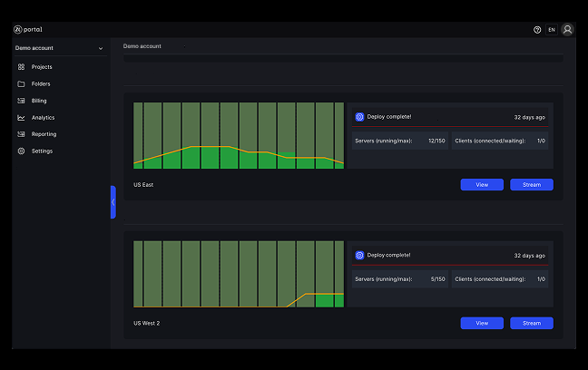Click the Analytics chart icon
The image size is (588, 370).
coord(21,118)
